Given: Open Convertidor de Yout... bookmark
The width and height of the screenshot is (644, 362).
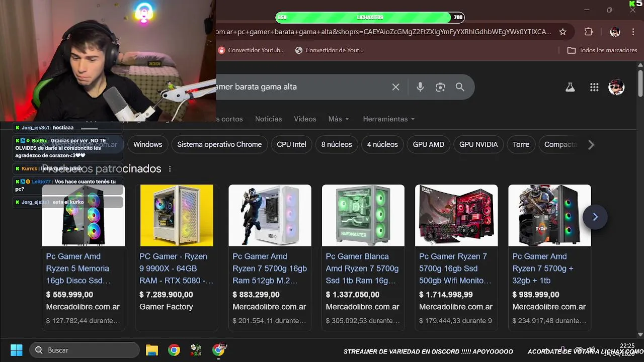Looking at the screenshot, I should pos(330,50).
